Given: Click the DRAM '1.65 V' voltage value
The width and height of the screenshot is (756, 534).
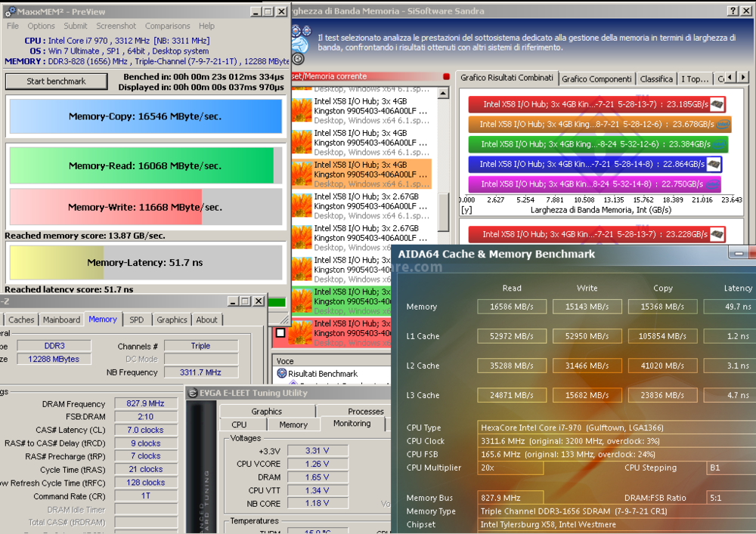Looking at the screenshot, I should pos(318,477).
